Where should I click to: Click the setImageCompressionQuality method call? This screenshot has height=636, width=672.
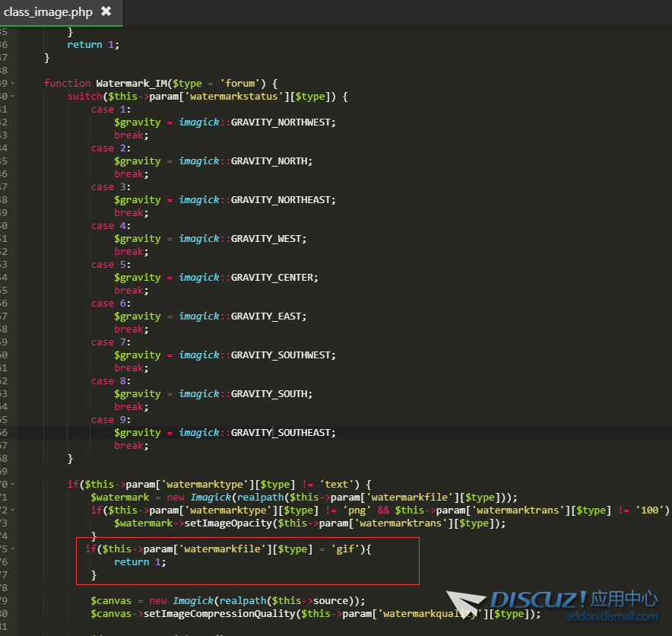click(x=220, y=614)
